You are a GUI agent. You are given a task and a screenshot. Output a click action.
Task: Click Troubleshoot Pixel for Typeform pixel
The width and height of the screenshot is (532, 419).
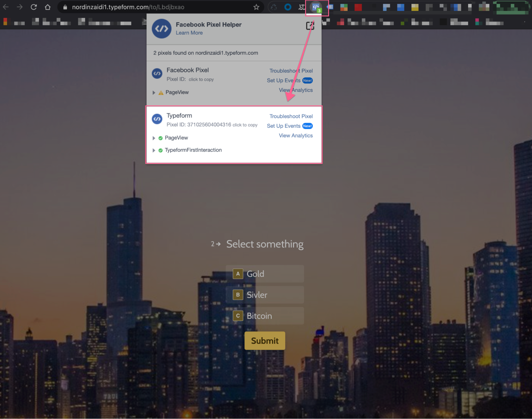tap(291, 116)
